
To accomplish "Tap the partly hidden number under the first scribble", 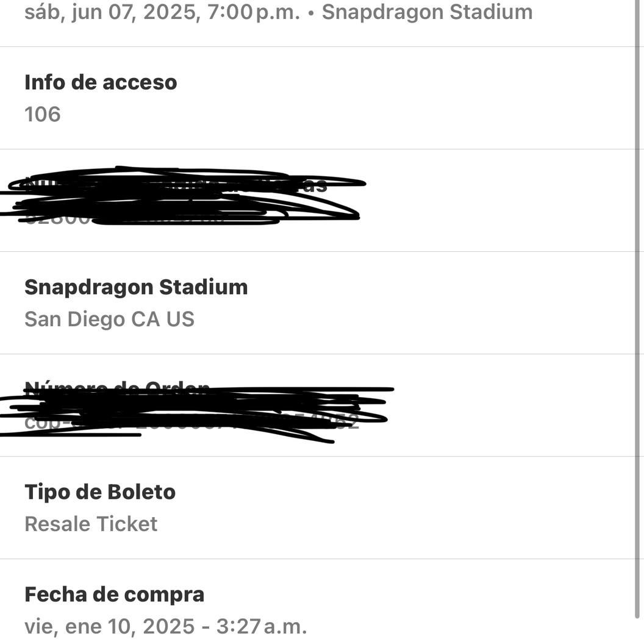I will click(x=57, y=219).
